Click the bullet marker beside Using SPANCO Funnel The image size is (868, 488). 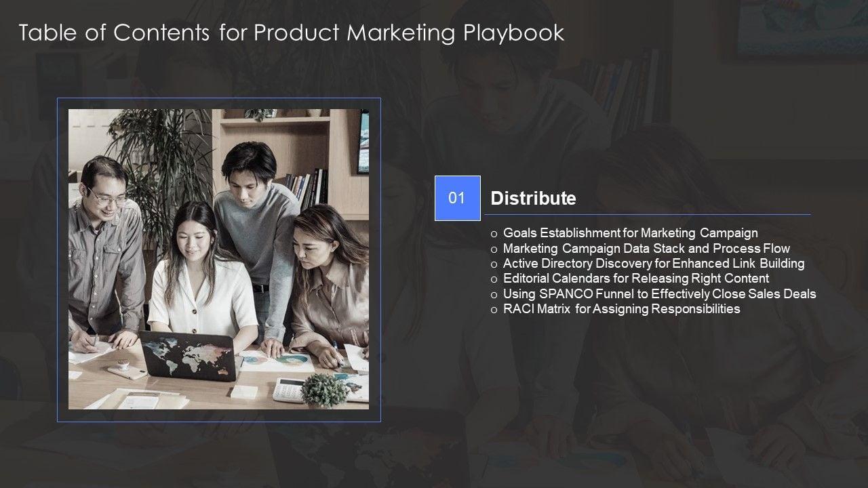point(494,295)
